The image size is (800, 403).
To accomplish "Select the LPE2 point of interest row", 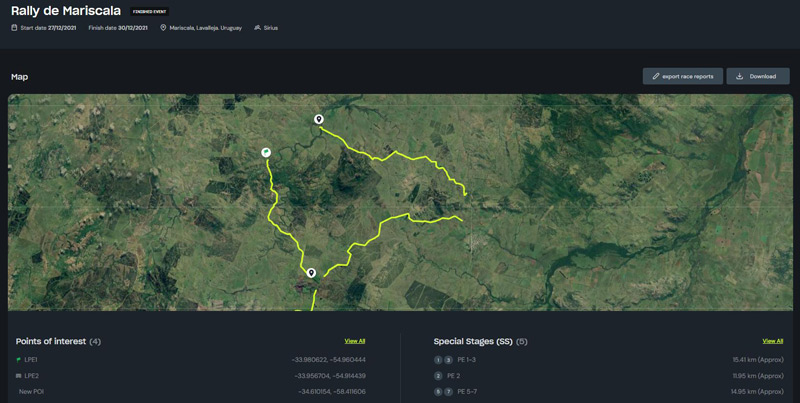I will point(191,376).
